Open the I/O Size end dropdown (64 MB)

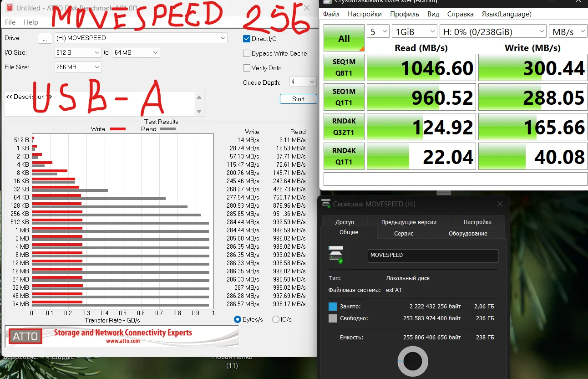point(137,52)
